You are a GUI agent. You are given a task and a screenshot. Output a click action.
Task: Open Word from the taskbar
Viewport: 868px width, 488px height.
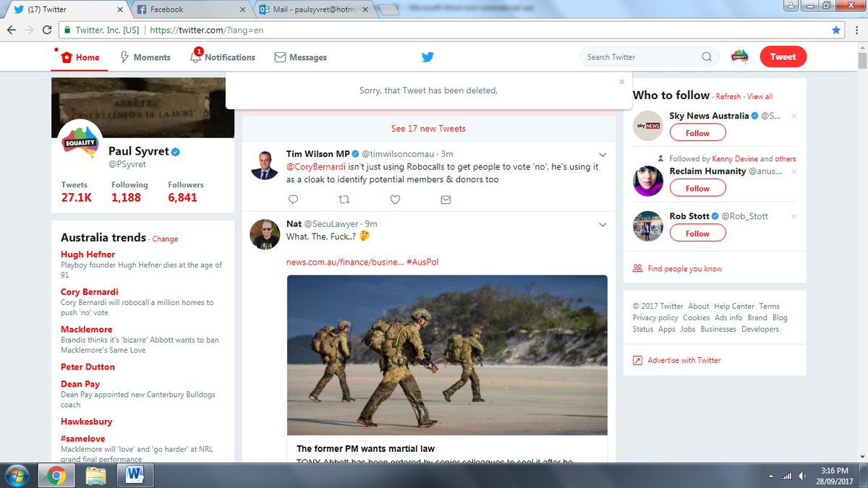(135, 476)
